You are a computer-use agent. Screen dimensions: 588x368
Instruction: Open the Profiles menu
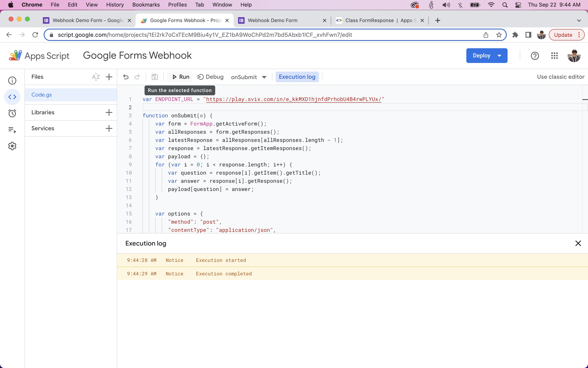(x=177, y=5)
